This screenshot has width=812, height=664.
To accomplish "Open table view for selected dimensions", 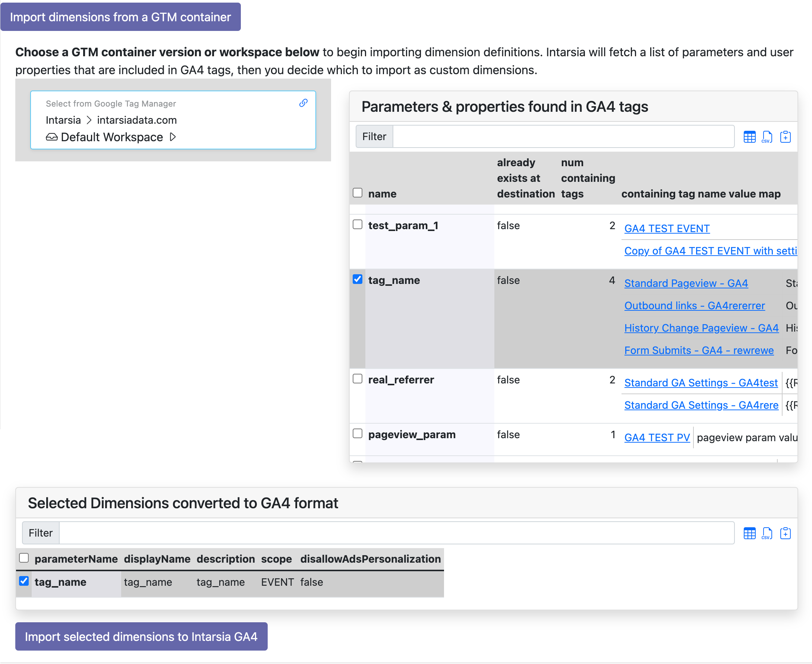I will coord(750,533).
